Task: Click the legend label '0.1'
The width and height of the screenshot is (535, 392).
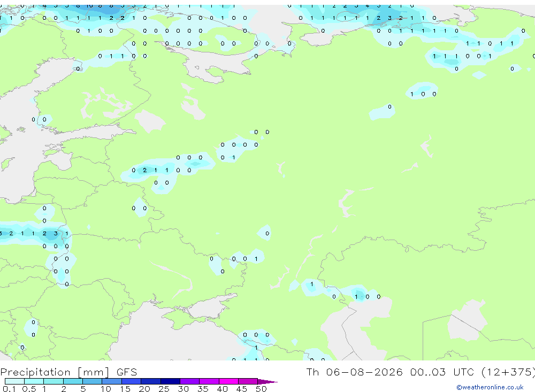Action: point(9,389)
